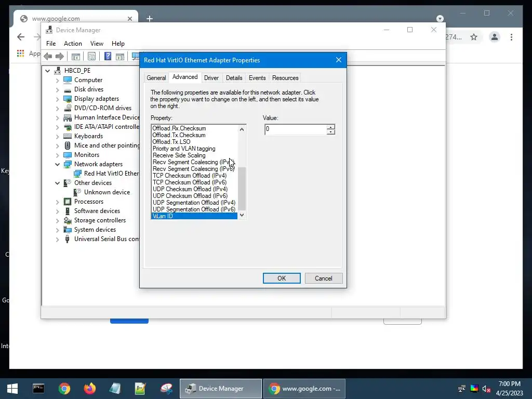The image size is (532, 399).
Task: Collapse the HBCD_PE root node
Action: click(47, 71)
